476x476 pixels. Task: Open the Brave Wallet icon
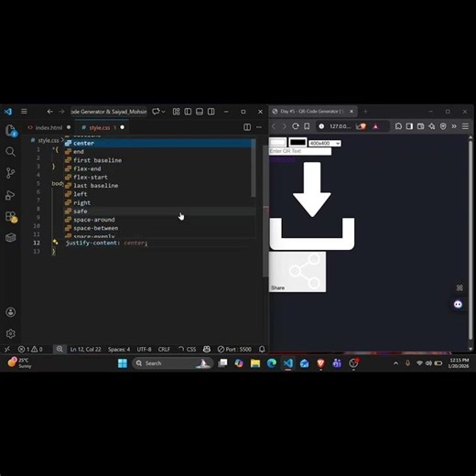click(420, 126)
